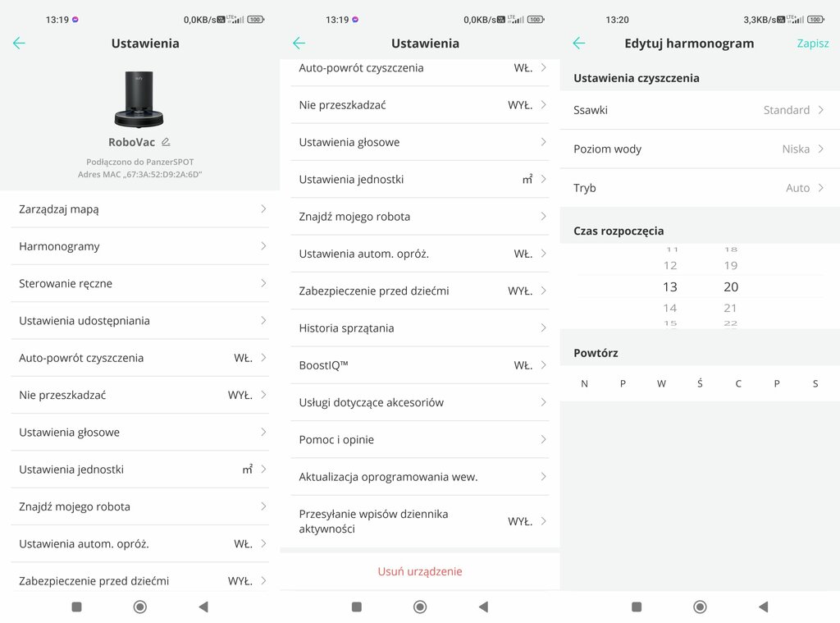Toggle S (Saturday) repeat day
Image resolution: width=840 pixels, height=623 pixels.
(x=815, y=383)
